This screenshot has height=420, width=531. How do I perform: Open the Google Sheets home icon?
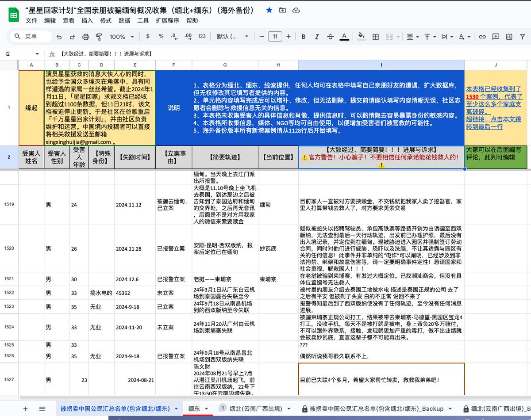(14, 15)
